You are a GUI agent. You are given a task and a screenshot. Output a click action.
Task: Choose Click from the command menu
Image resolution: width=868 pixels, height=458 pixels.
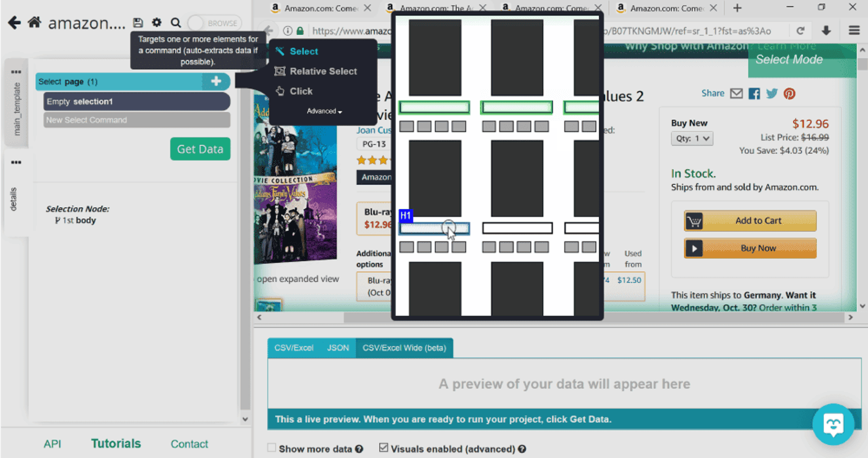[x=294, y=91]
